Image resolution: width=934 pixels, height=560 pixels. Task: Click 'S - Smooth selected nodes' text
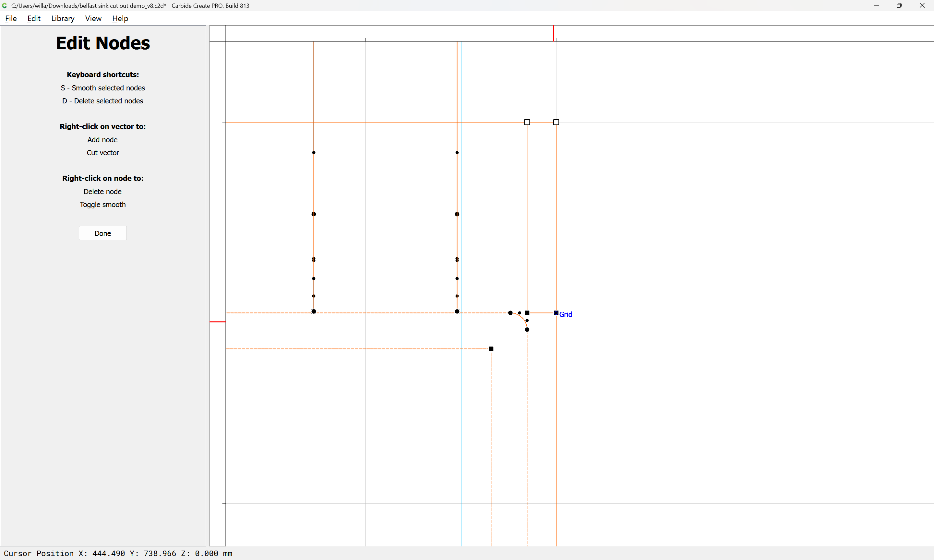[103, 88]
